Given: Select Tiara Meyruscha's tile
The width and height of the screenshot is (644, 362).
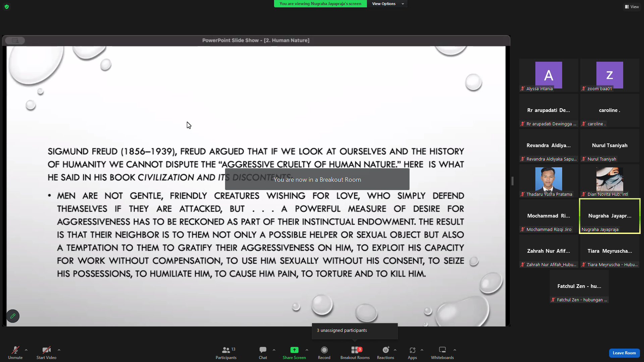Looking at the screenshot, I should (610, 251).
